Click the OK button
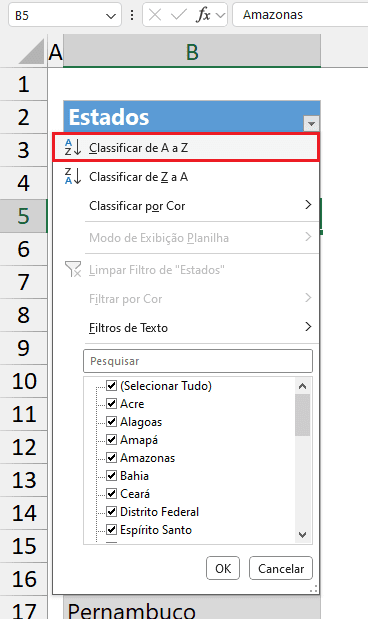Viewport: 368px width, 619px height. point(223,568)
